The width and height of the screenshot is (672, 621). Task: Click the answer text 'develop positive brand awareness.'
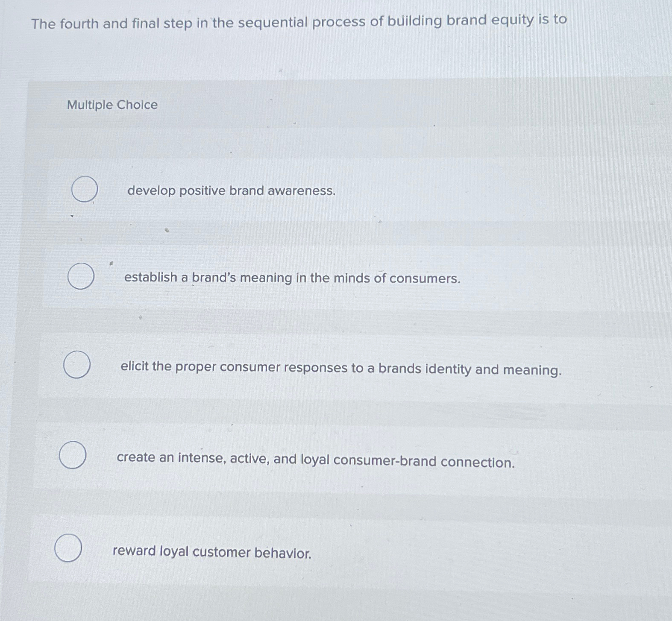pos(232,190)
